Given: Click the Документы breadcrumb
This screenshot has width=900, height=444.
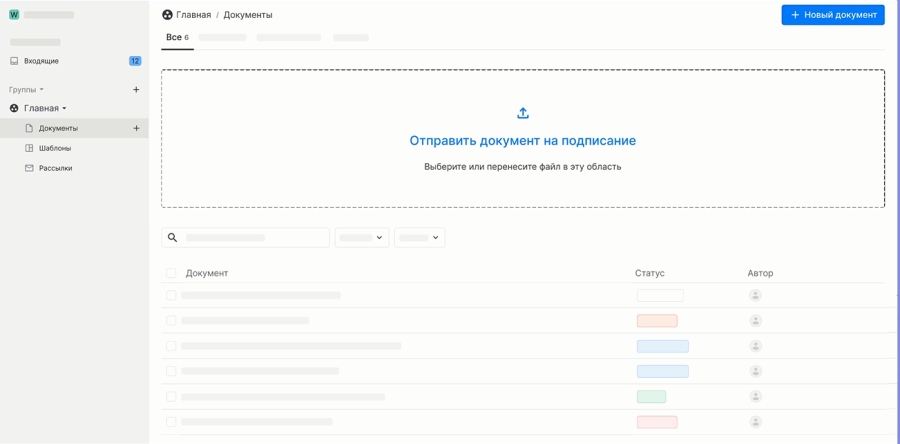Looking at the screenshot, I should (x=248, y=15).
